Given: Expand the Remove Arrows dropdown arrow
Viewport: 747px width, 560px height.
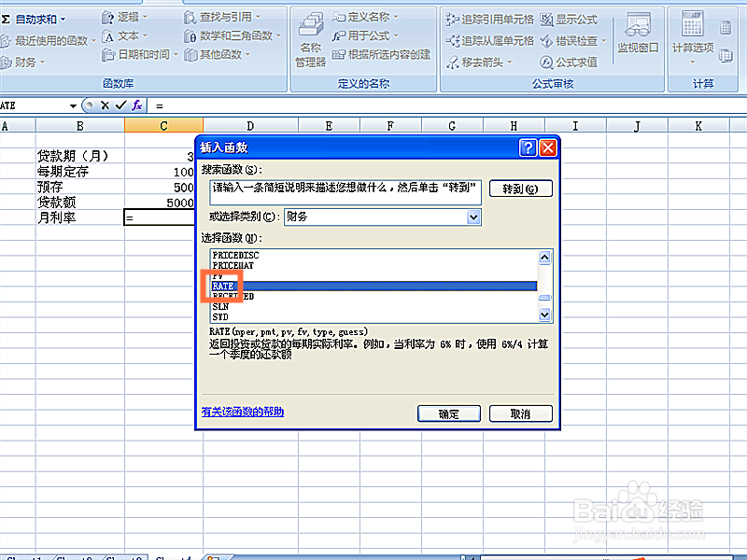Looking at the screenshot, I should (509, 62).
